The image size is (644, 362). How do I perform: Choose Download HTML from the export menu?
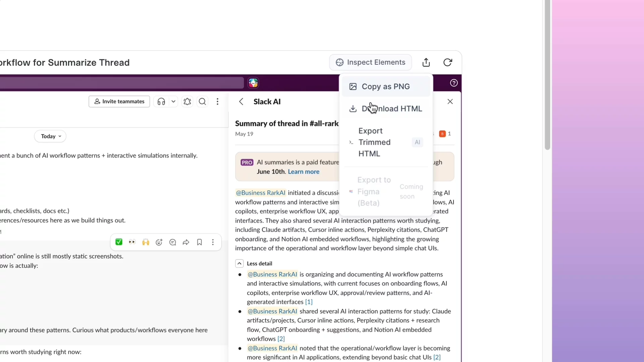point(386,109)
